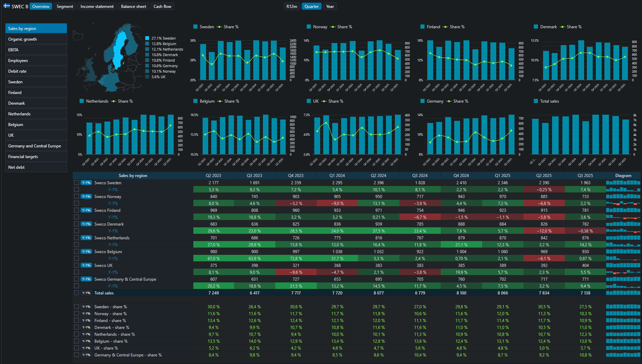The image size is (642, 364).
Task: Switch to the Segment tab
Action: coord(65,6)
